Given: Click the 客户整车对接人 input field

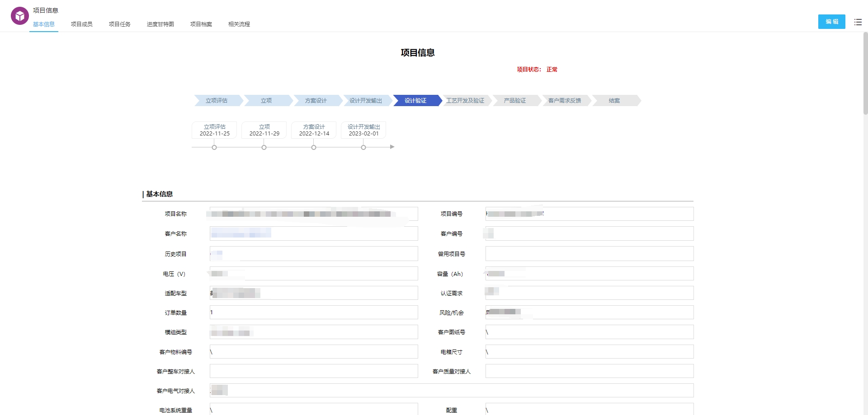Looking at the screenshot, I should click(314, 371).
